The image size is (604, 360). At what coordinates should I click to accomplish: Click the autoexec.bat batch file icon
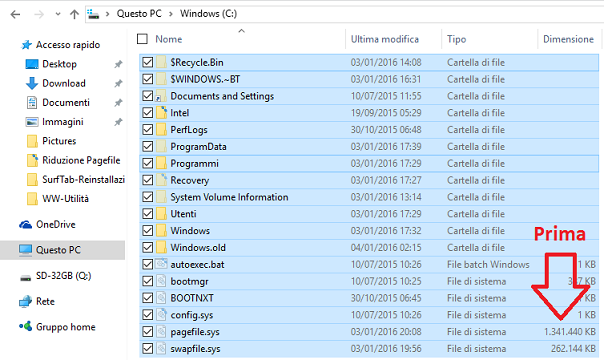[x=161, y=264]
